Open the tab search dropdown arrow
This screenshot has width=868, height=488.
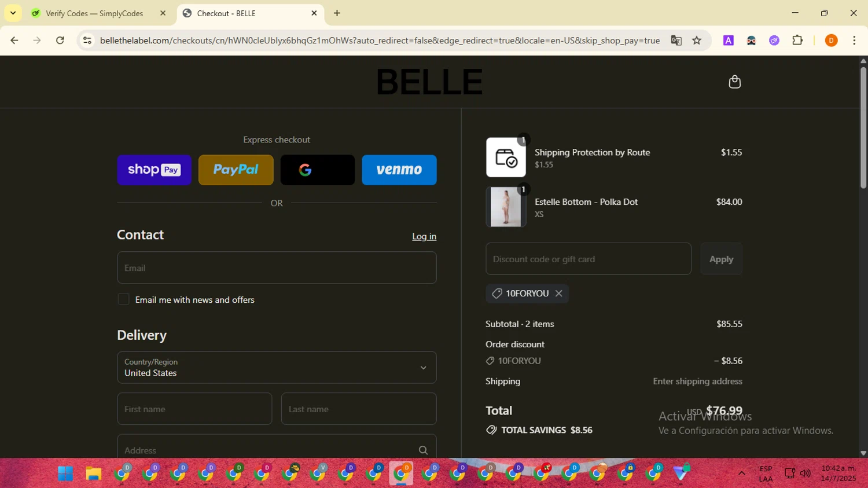tap(13, 13)
